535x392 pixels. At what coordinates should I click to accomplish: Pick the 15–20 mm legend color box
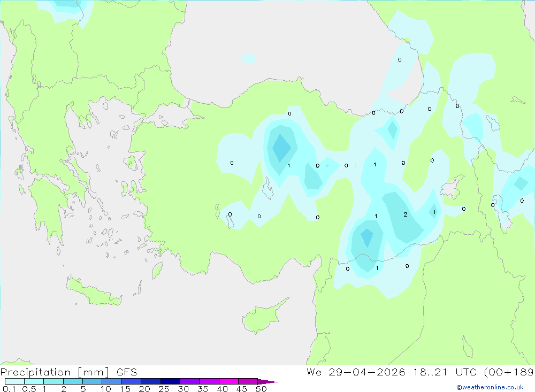coord(132,381)
